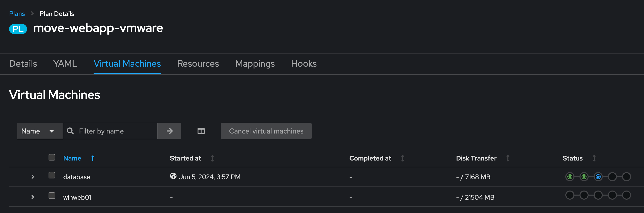Image resolution: width=644 pixels, height=213 pixels.
Task: Select the database row checkbox
Action: (x=52, y=175)
